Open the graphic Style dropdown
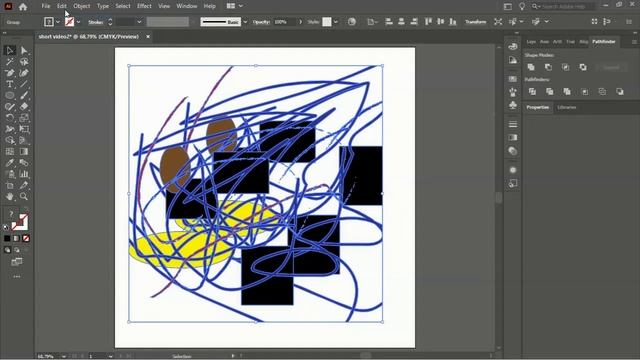This screenshot has width=640, height=360. [x=336, y=22]
